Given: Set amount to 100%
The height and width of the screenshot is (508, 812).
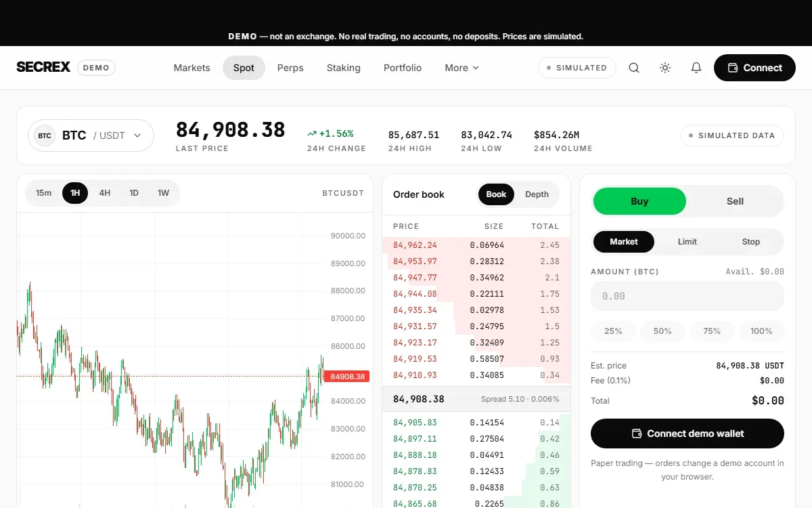Looking at the screenshot, I should tap(761, 331).
